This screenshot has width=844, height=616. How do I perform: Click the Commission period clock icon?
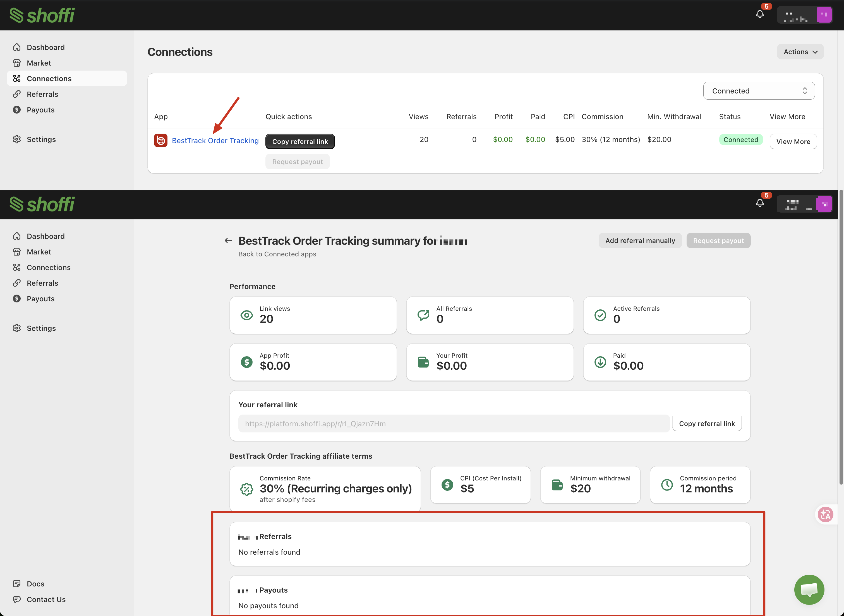[x=667, y=485]
